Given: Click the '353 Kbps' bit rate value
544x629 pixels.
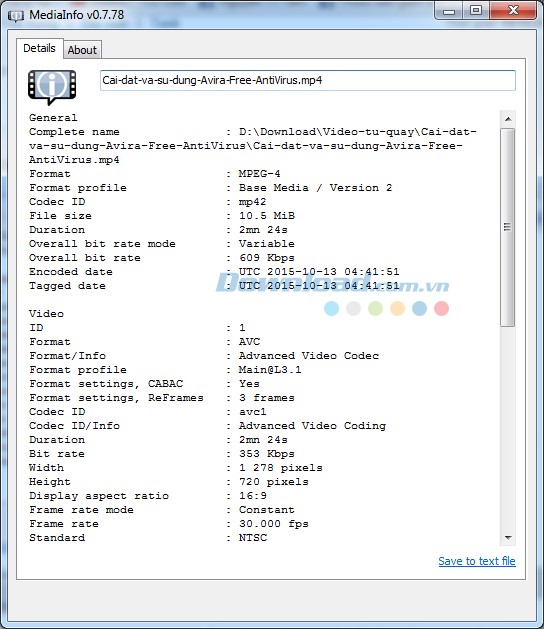Looking at the screenshot, I should [x=267, y=454].
